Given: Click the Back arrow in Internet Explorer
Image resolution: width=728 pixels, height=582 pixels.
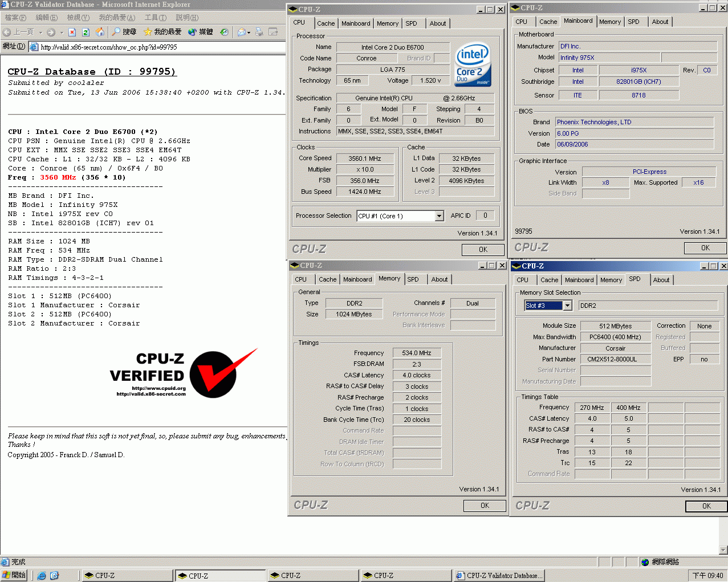Looking at the screenshot, I should coord(7,32).
